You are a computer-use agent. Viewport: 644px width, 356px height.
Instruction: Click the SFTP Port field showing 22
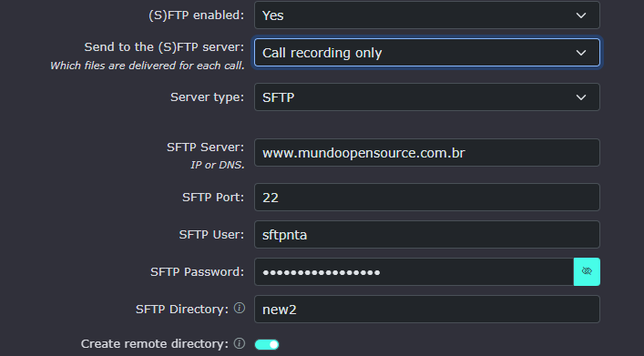click(427, 198)
